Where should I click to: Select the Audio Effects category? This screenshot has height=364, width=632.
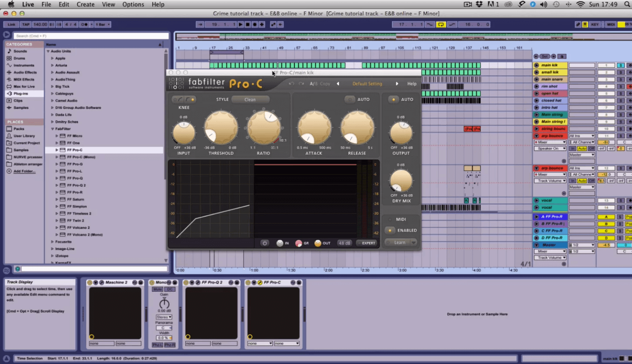click(x=25, y=73)
